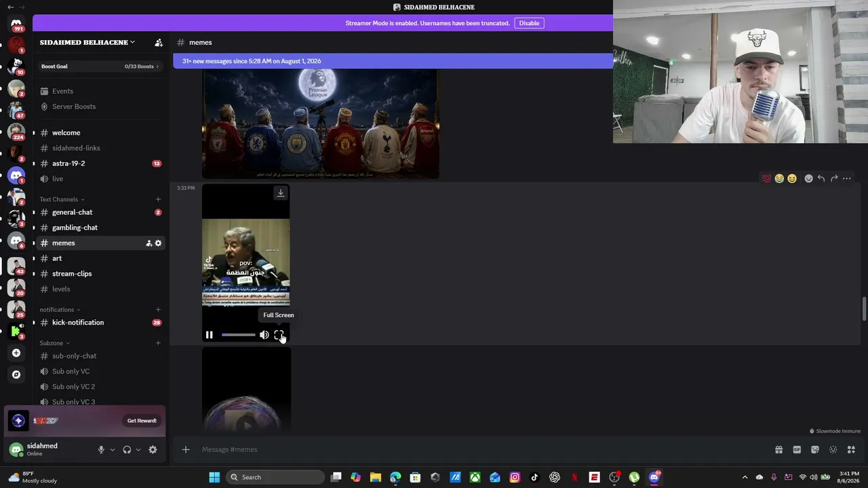Edit memes channel settings gear

(x=159, y=243)
